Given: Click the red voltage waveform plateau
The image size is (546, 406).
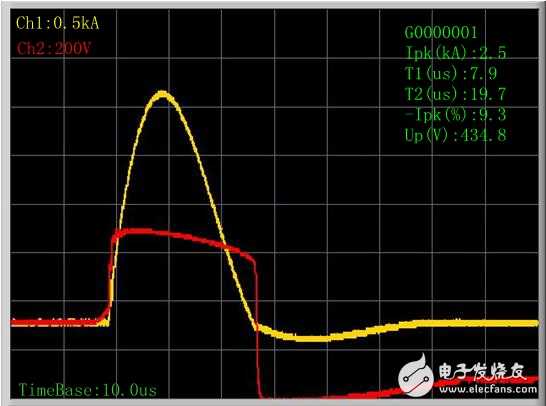Looking at the screenshot, I should click(157, 233).
